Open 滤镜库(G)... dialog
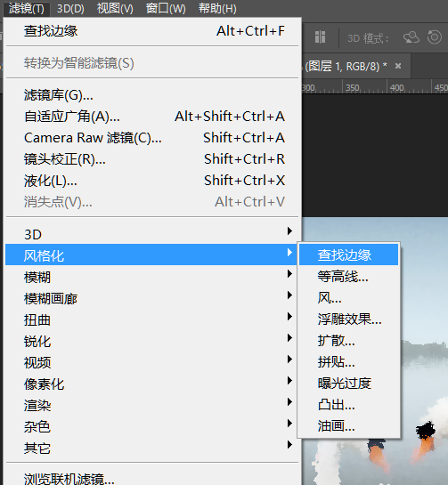Screen dimensions: 448x485 click(x=153, y=95)
